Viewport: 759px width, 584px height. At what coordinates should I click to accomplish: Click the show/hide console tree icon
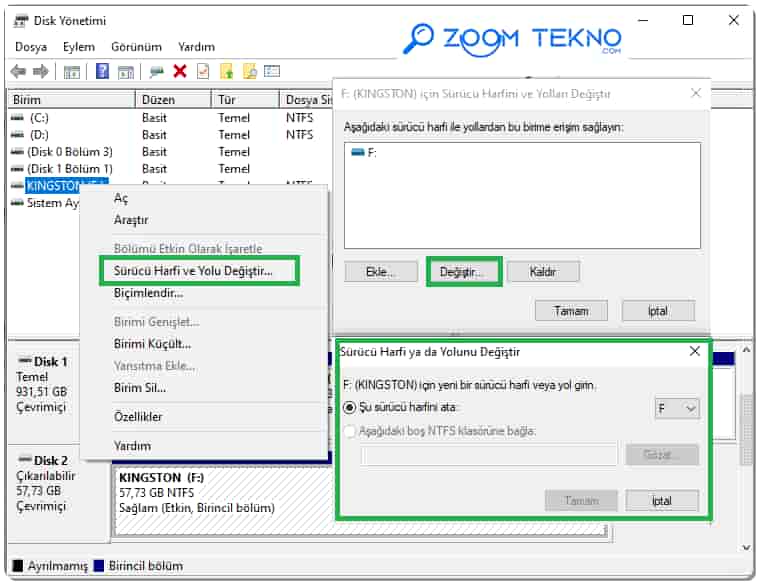tap(72, 72)
